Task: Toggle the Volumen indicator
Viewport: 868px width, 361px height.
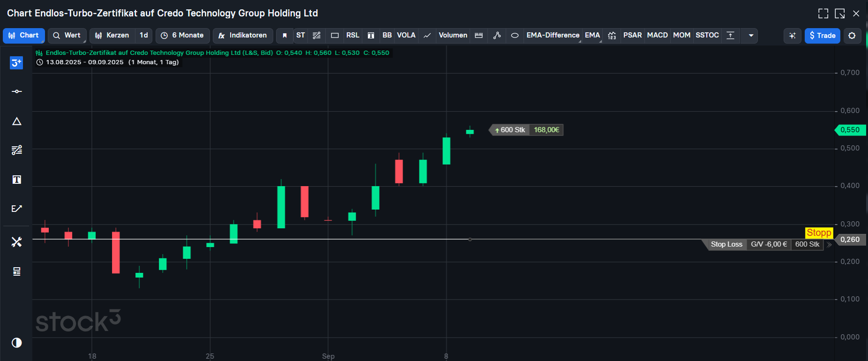Action: tap(453, 36)
